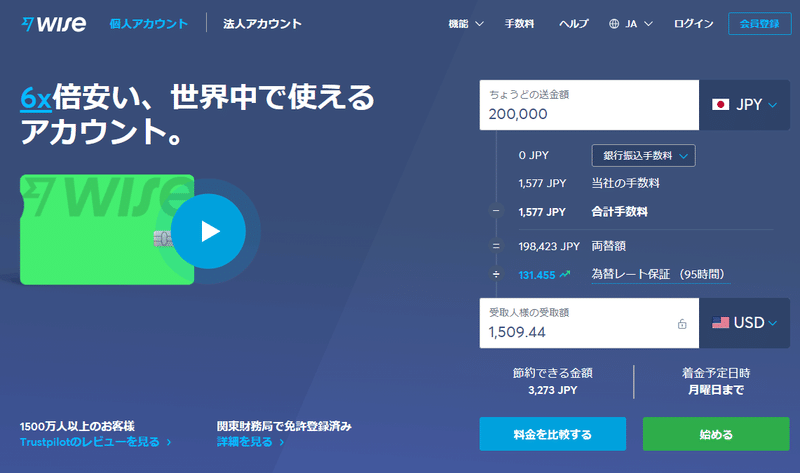Play the Wise card video
The width and height of the screenshot is (800, 473).
click(x=208, y=231)
